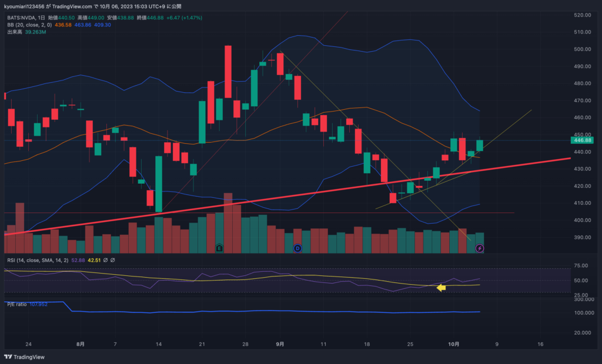The width and height of the screenshot is (602, 364).
Task: Click the 21 date axis label
Action: pos(202,344)
